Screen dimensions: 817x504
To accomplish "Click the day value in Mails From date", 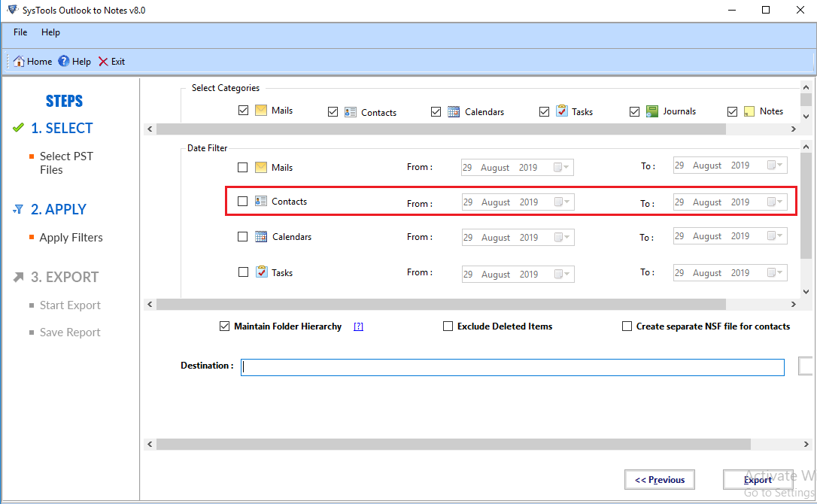I will pos(467,167).
